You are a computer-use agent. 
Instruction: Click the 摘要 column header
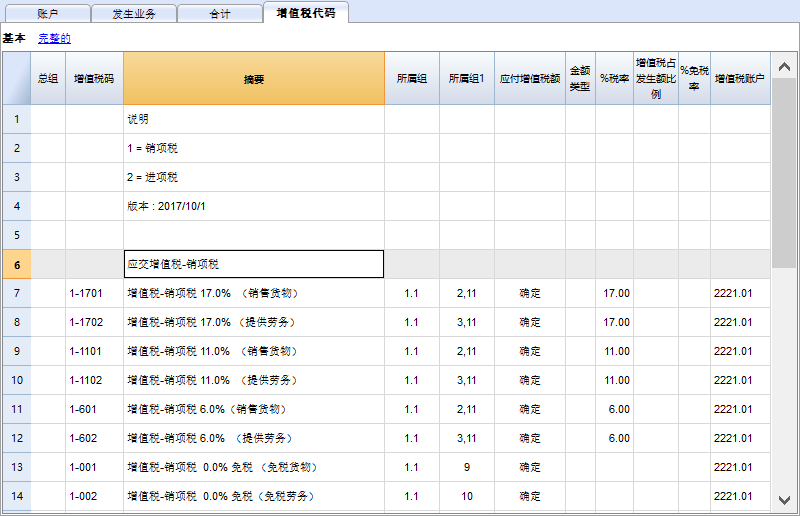click(x=254, y=78)
